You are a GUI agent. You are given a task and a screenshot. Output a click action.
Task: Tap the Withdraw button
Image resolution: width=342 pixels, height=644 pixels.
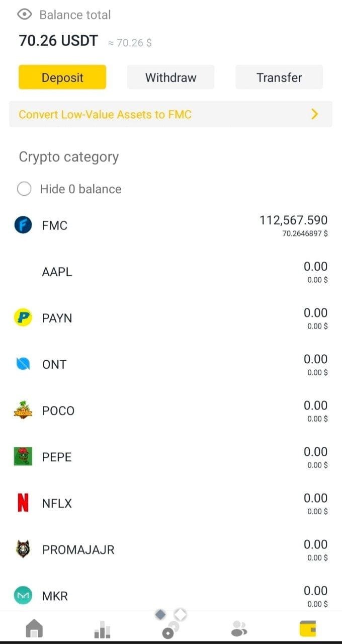pyautogui.click(x=171, y=77)
